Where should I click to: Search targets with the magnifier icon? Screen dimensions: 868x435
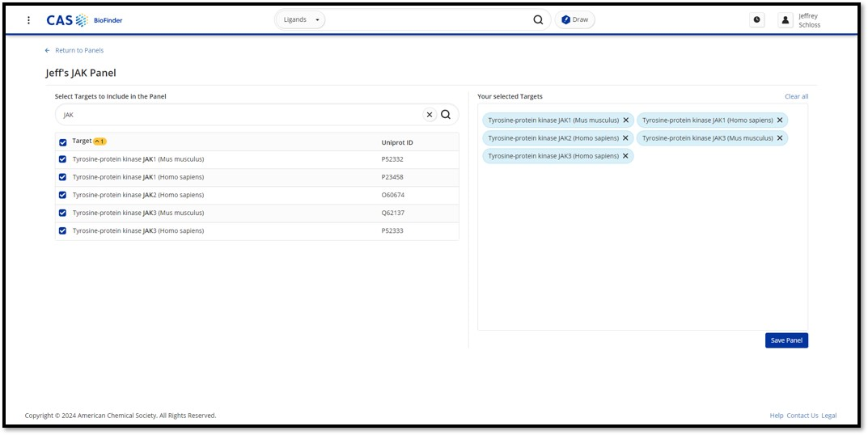(x=446, y=115)
